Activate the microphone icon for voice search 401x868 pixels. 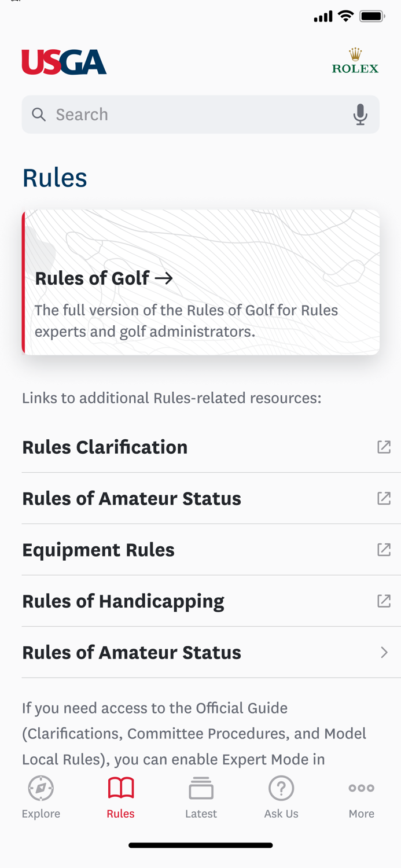click(x=360, y=115)
